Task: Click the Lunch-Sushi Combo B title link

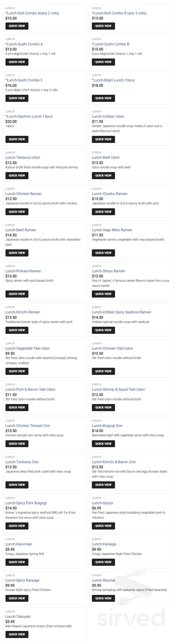Action: [x=110, y=44]
